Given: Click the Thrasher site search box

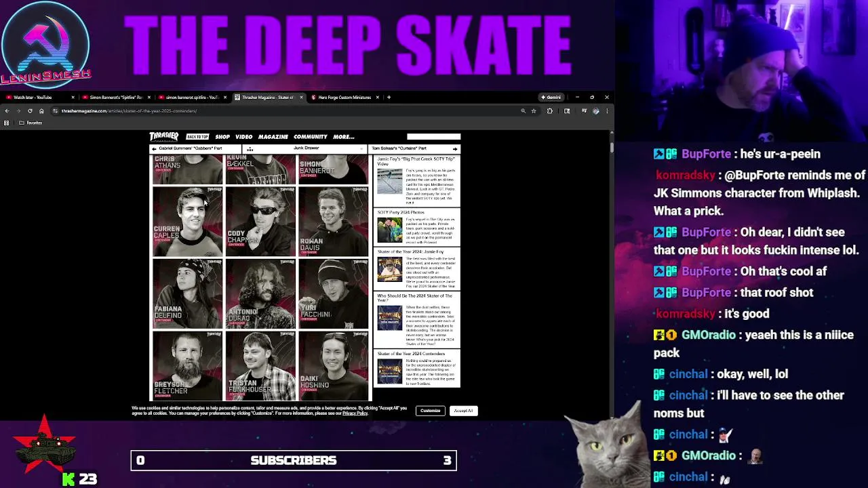Looking at the screenshot, I should tap(433, 137).
